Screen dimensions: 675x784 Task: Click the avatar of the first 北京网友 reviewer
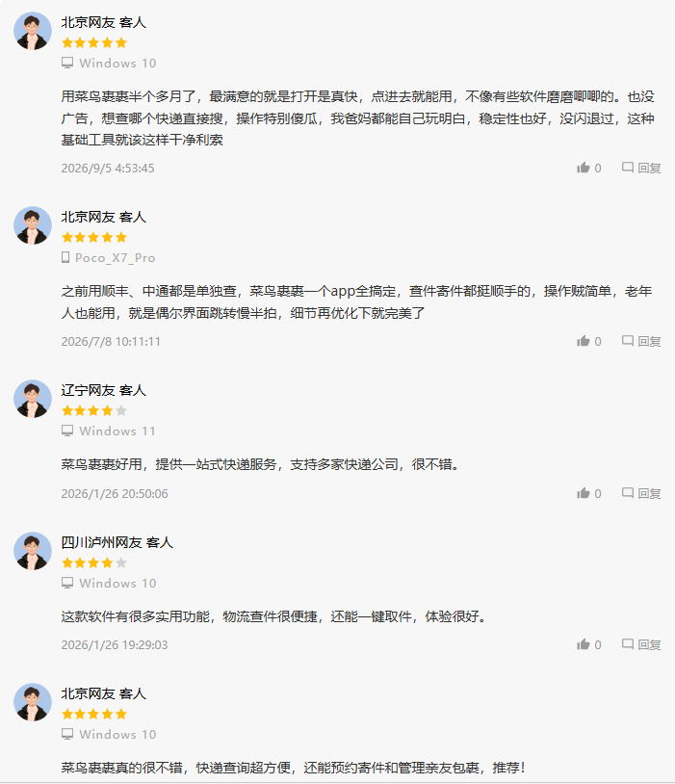pyautogui.click(x=33, y=31)
